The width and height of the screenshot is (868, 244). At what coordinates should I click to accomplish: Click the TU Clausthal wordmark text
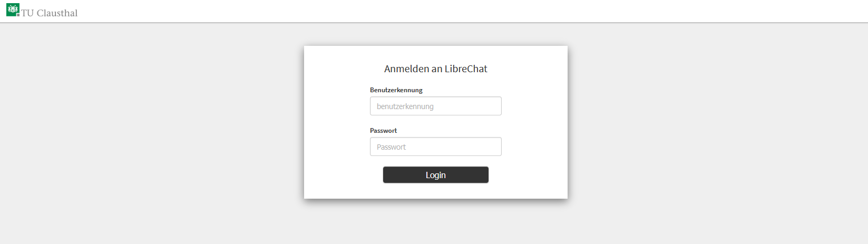point(50,13)
